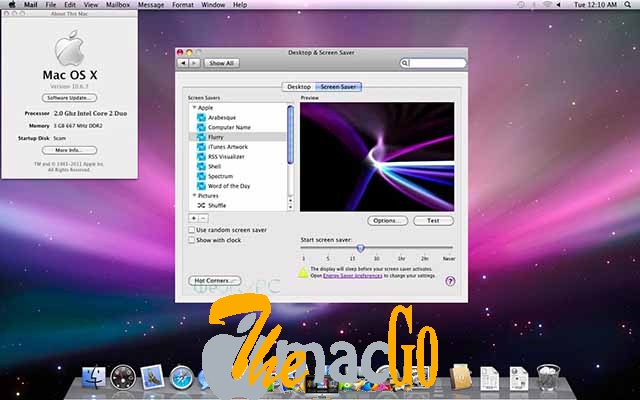Open Safari from the Dock
Image resolution: width=640 pixels, height=400 pixels.
coord(181,378)
